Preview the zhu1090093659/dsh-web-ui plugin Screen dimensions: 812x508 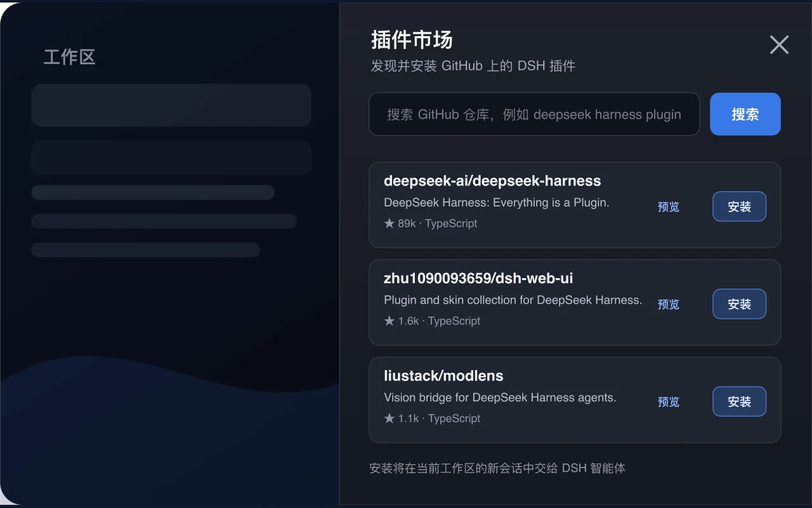point(669,305)
